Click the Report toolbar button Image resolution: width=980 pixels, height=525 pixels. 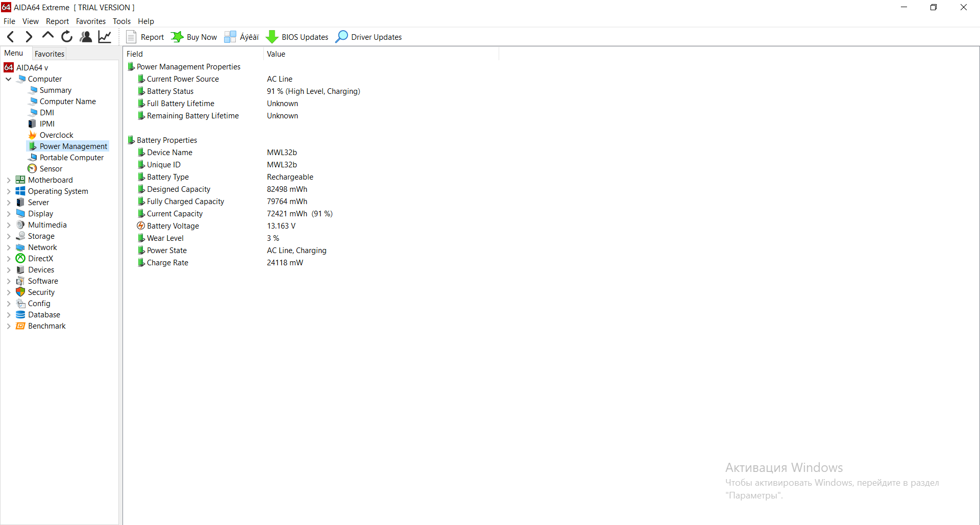tap(145, 37)
